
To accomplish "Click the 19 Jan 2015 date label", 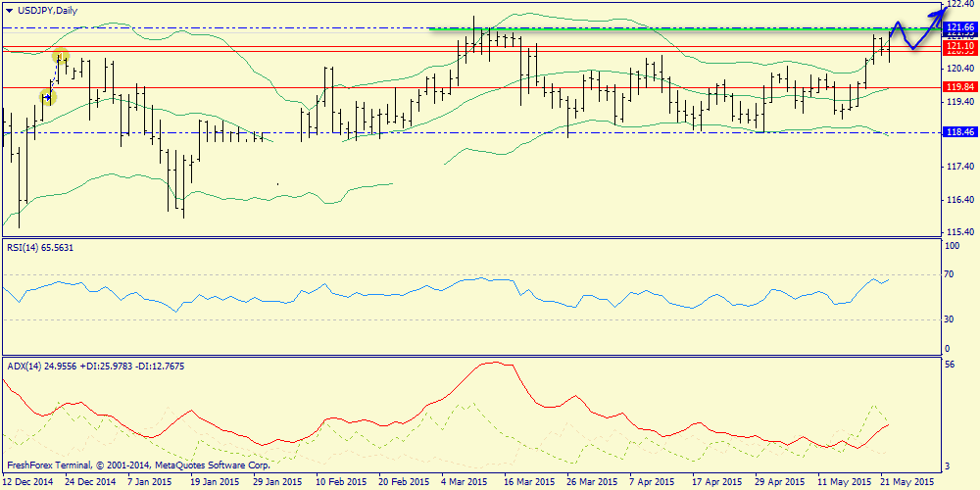I will click(213, 482).
